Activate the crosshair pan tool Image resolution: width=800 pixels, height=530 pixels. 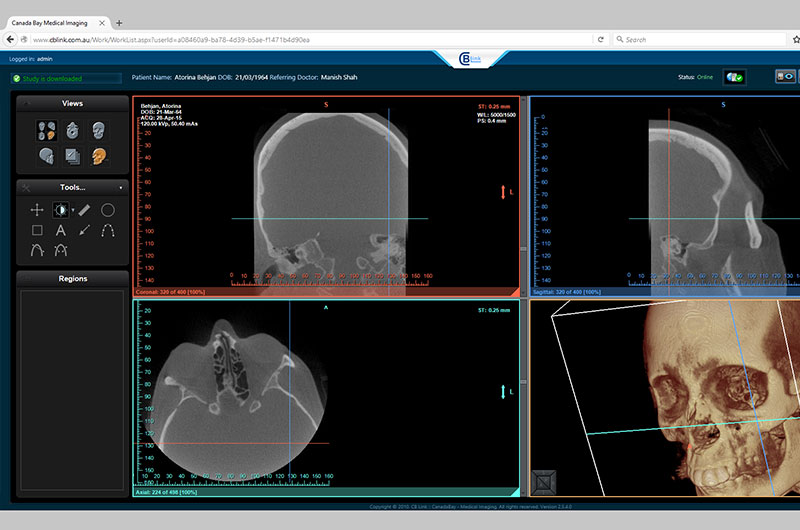click(37, 210)
